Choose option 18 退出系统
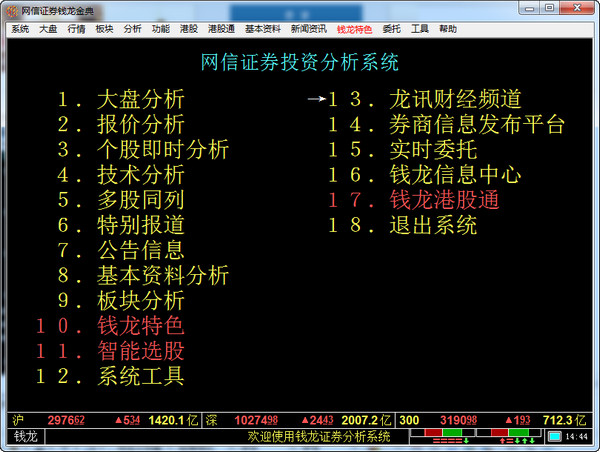This screenshot has height=452, width=600. (x=403, y=225)
